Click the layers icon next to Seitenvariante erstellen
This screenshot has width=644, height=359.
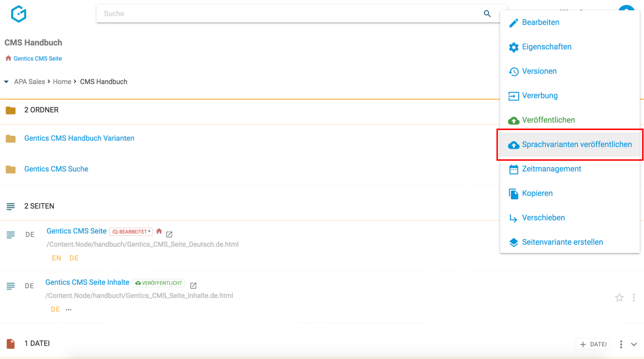pyautogui.click(x=513, y=242)
